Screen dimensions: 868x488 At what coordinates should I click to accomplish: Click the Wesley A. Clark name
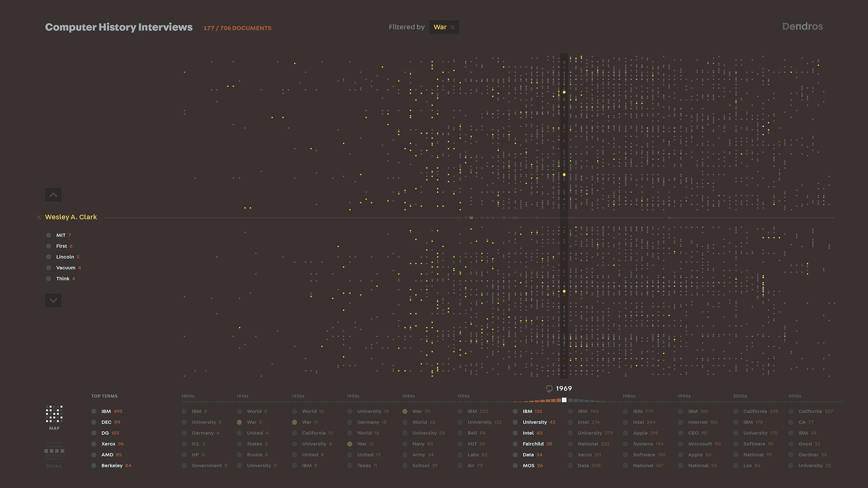click(71, 217)
